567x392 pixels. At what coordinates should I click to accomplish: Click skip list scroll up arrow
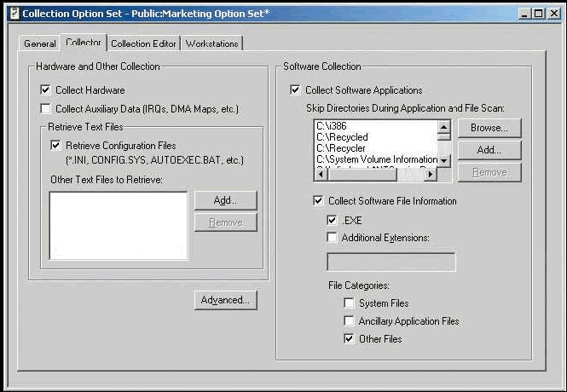tap(444, 127)
